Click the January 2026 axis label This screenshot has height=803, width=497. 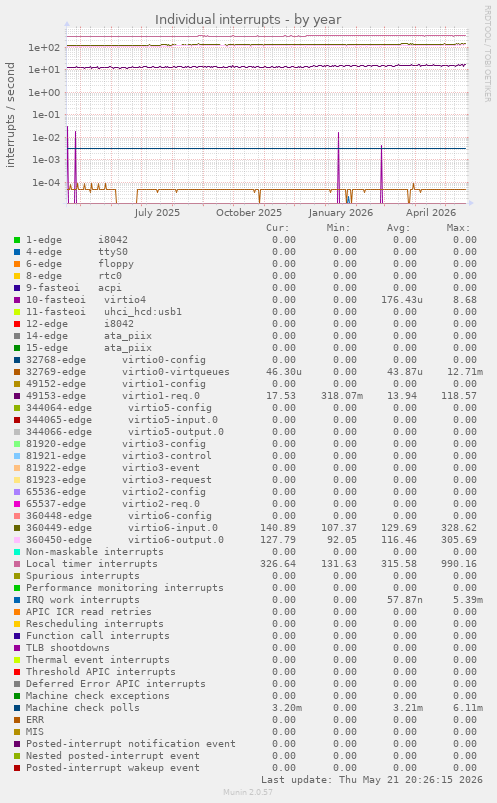point(341,213)
